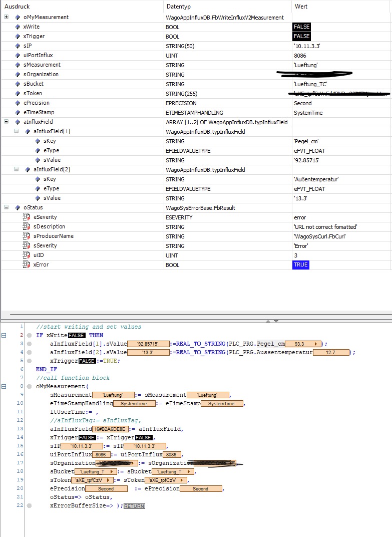Collapse the aInfluxField[1] node

[x=16, y=131]
